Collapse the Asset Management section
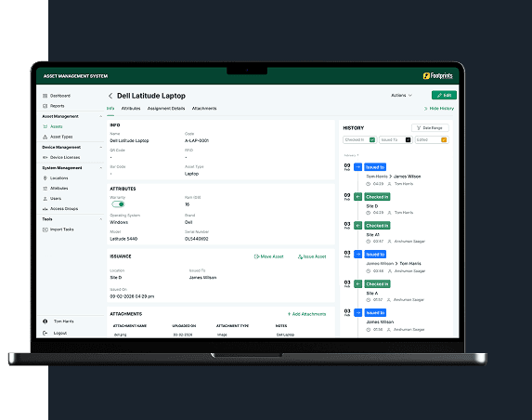Viewport: 532px width, 420px height. click(x=101, y=116)
